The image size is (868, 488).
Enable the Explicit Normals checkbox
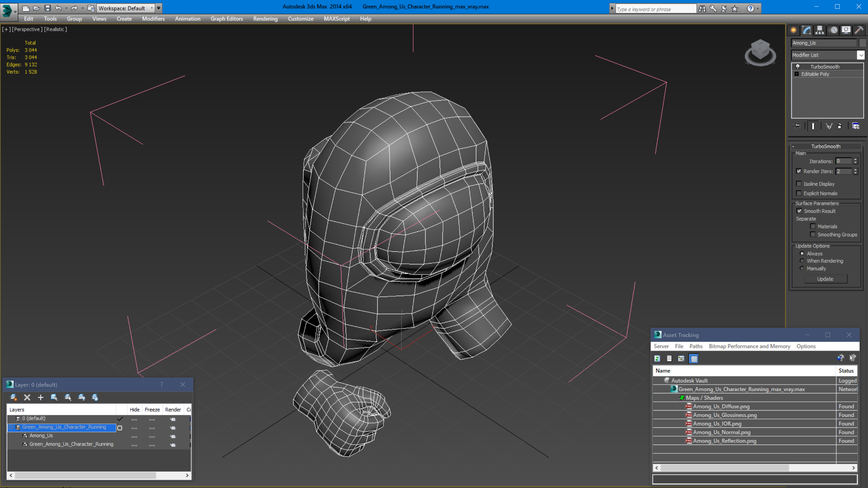[799, 193]
